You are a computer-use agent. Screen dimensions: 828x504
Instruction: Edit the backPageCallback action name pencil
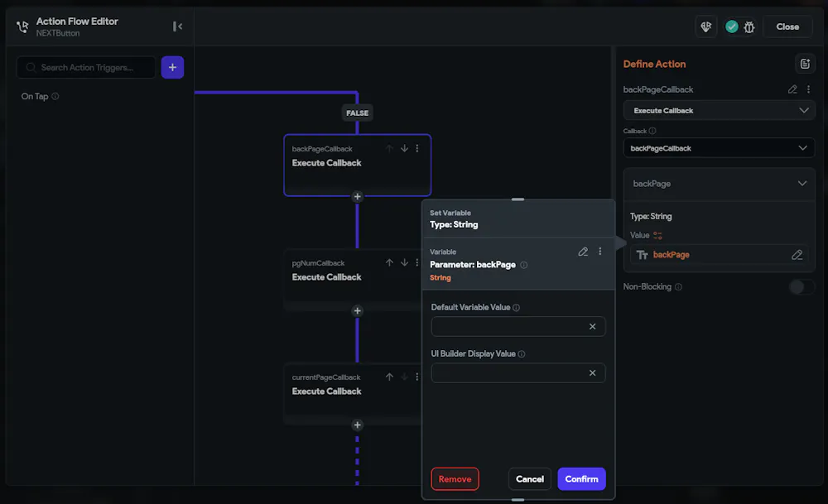792,89
